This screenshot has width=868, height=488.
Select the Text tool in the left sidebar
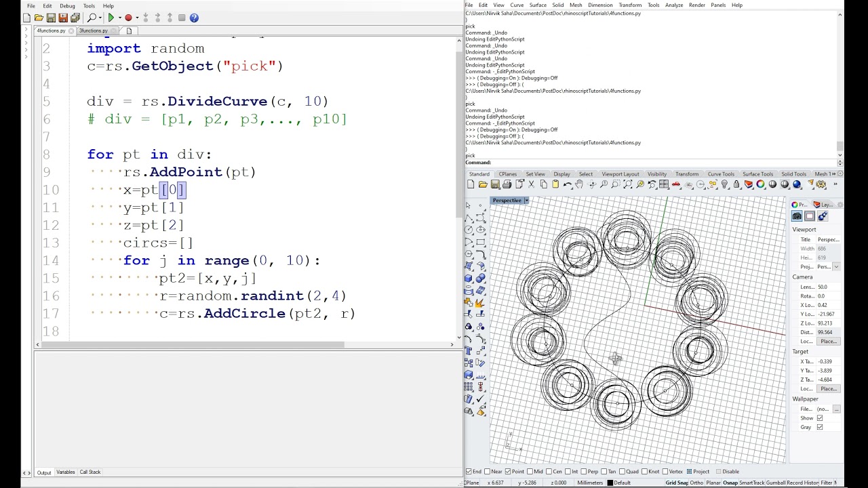(x=469, y=350)
